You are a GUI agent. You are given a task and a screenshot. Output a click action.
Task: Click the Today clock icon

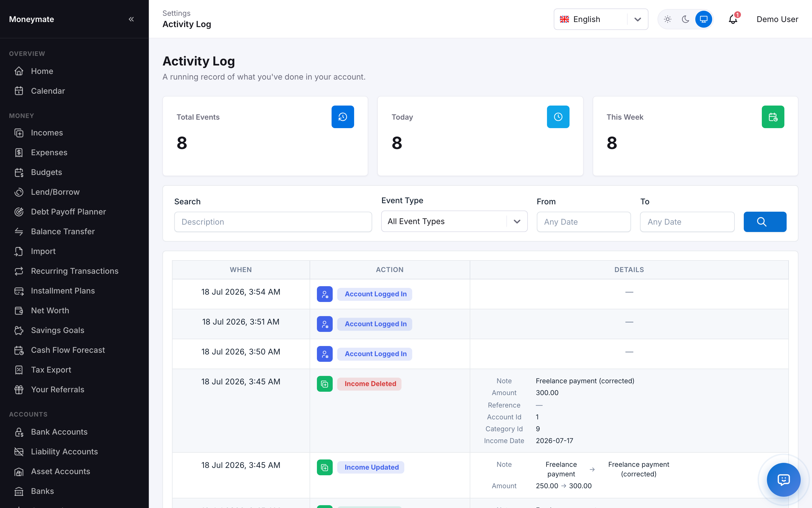pos(558,117)
